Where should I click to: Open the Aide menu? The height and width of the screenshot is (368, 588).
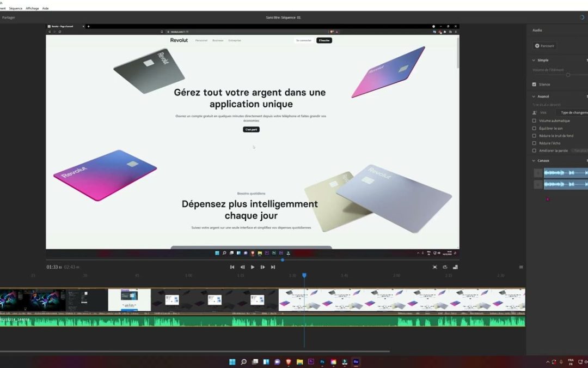45,8
